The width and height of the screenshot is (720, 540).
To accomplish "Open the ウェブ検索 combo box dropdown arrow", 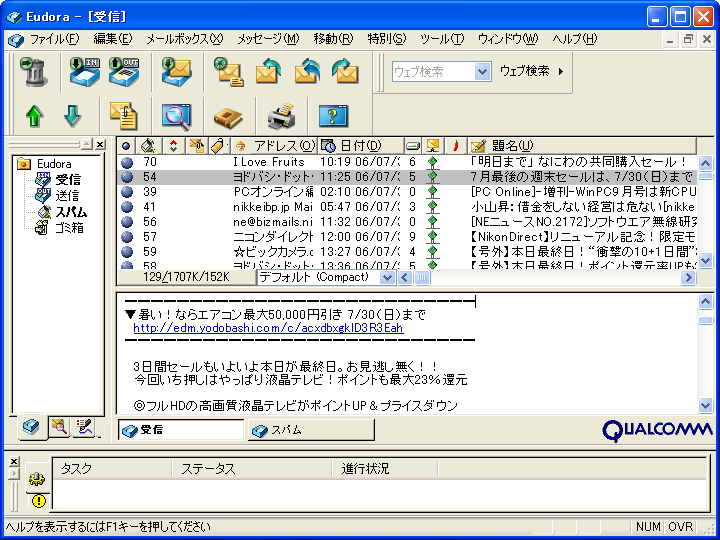I will coord(482,72).
